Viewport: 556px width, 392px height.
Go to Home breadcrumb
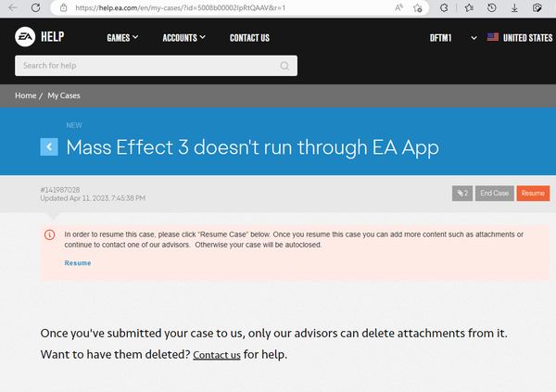(x=26, y=95)
